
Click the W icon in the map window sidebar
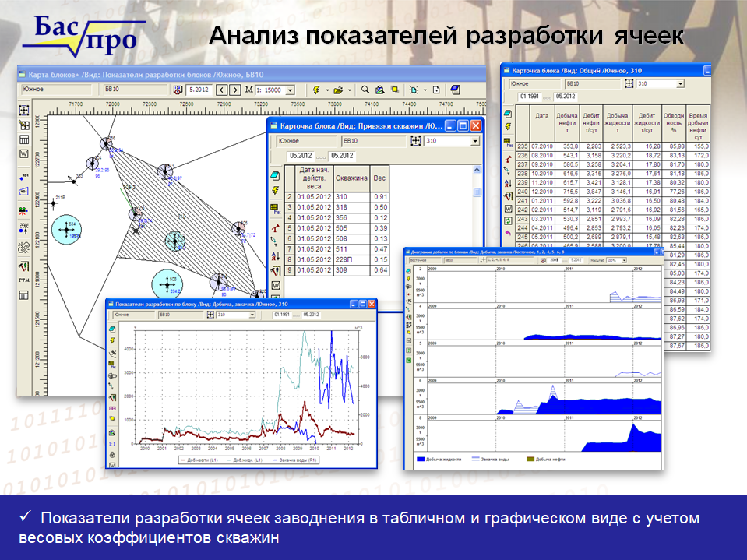coord(24,153)
